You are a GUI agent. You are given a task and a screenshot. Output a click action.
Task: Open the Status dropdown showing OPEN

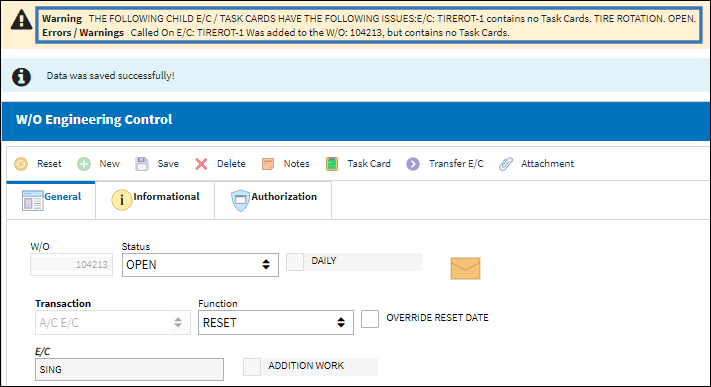coord(200,265)
